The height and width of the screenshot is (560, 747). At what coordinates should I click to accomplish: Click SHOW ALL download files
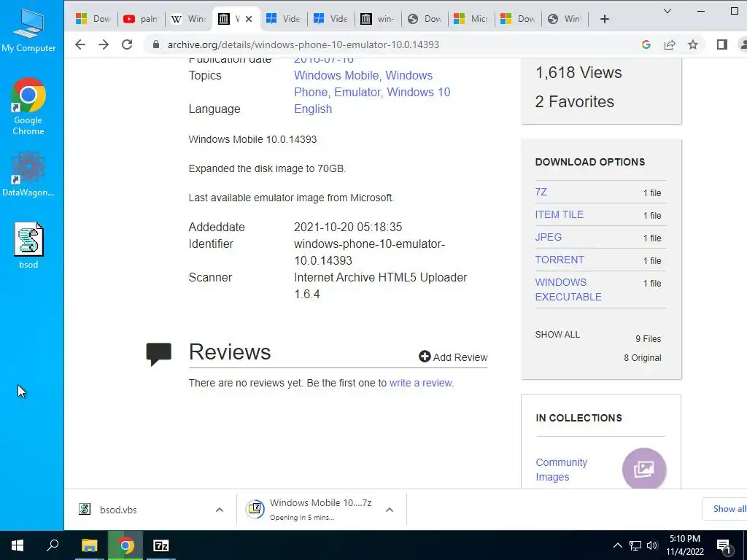tap(557, 335)
